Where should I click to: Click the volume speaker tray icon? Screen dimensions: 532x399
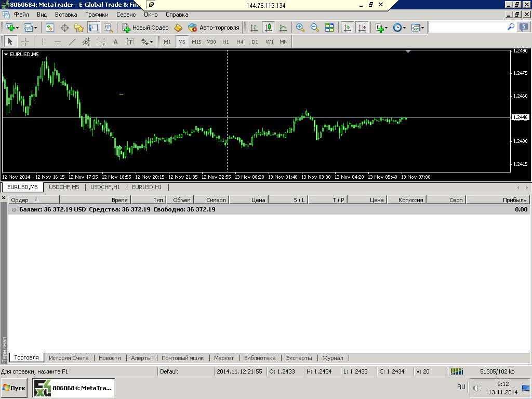pyautogui.click(x=477, y=388)
